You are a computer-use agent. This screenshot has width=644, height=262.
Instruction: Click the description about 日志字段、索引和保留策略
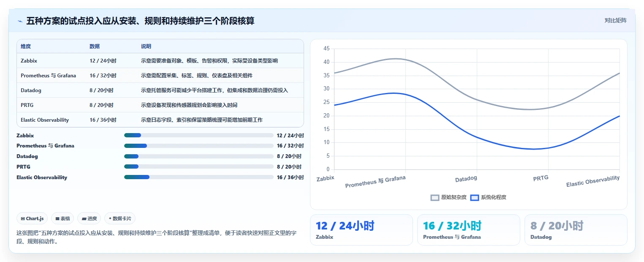[202, 120]
